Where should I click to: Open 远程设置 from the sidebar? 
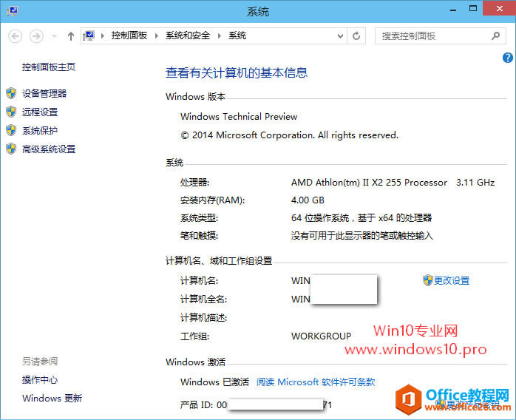pos(40,112)
